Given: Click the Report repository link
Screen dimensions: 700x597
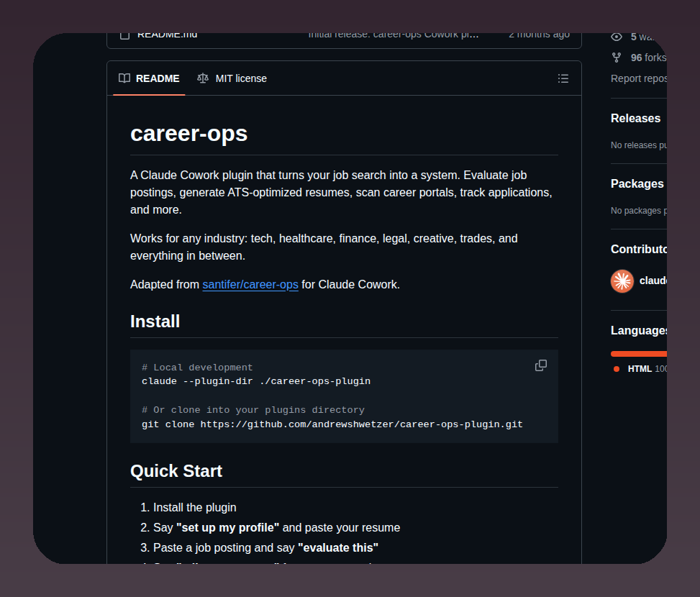Looking at the screenshot, I should click(x=639, y=78).
